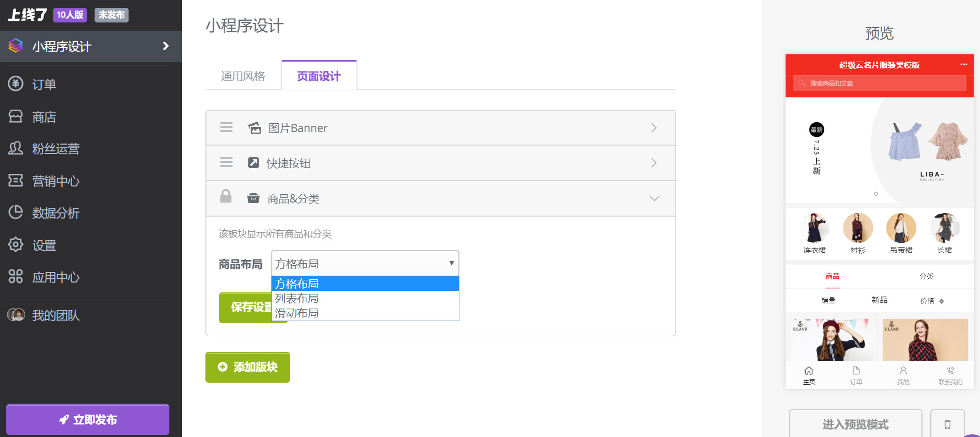Click the 应用中心 grid icon

[16, 276]
